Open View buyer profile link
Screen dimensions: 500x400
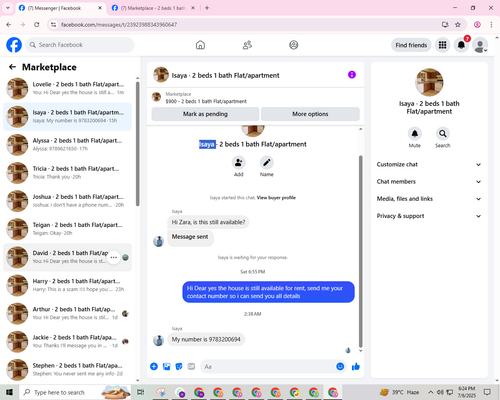(276, 198)
